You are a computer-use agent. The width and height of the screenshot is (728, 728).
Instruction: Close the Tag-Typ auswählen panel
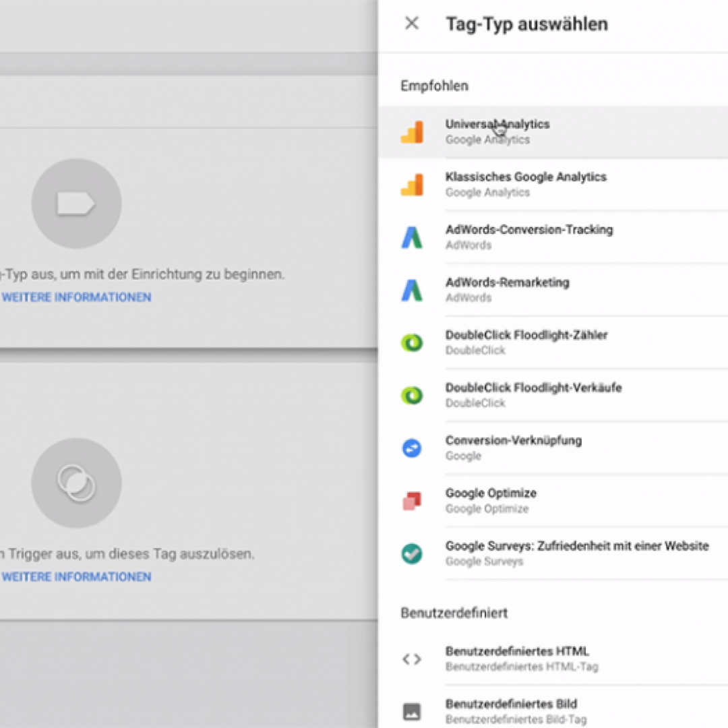point(412,23)
